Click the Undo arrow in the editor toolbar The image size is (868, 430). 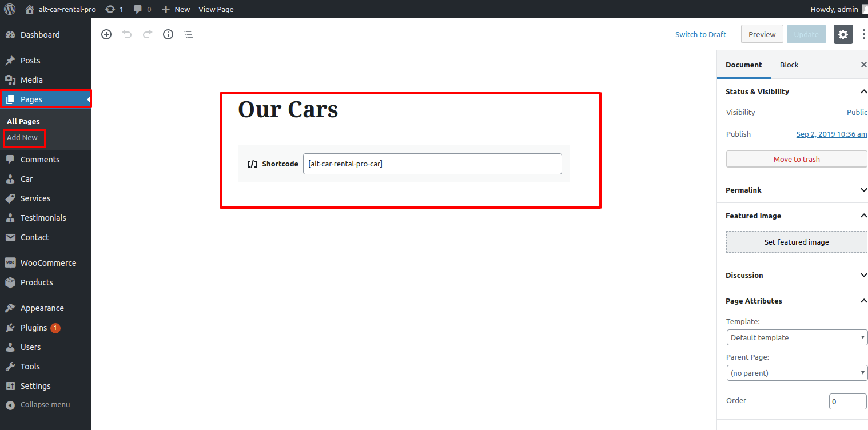click(x=127, y=34)
